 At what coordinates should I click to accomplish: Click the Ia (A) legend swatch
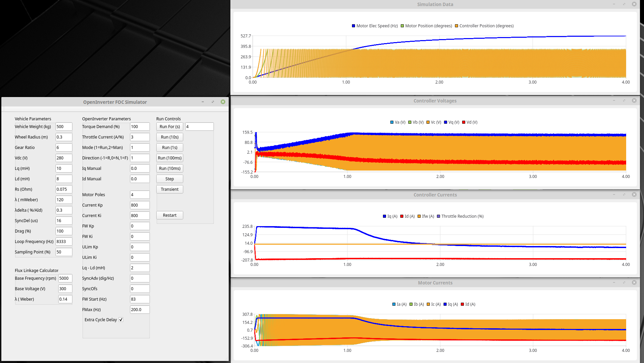[394, 304]
